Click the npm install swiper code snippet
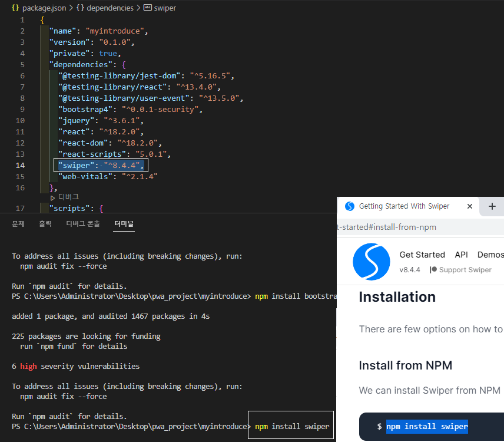504x442 pixels. (427, 427)
